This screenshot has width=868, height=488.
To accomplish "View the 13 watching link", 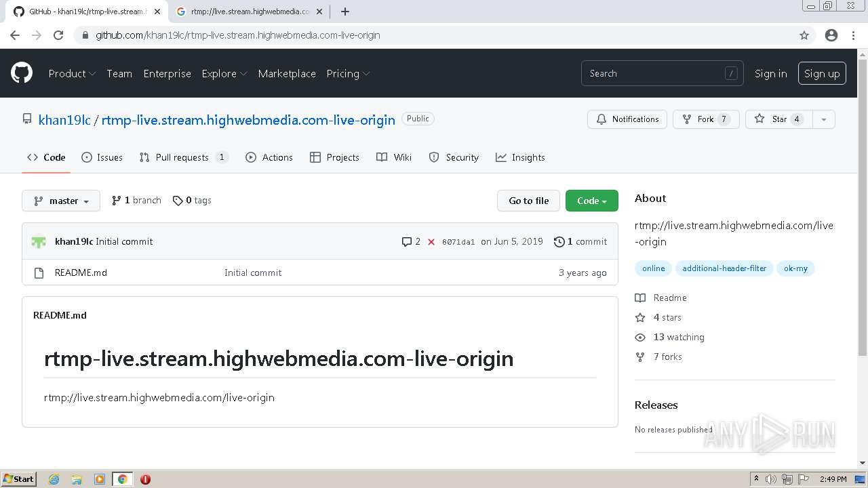I will tap(670, 337).
